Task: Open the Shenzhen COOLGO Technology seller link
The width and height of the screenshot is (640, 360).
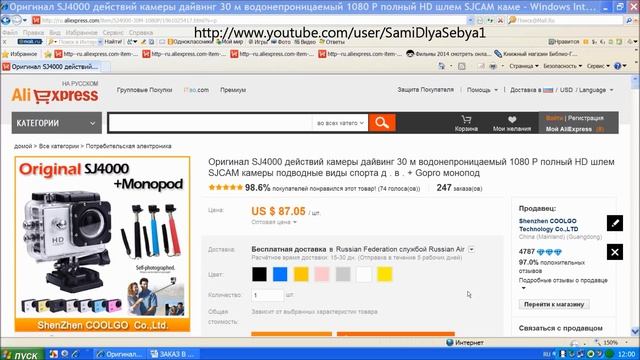Action: tap(548, 225)
